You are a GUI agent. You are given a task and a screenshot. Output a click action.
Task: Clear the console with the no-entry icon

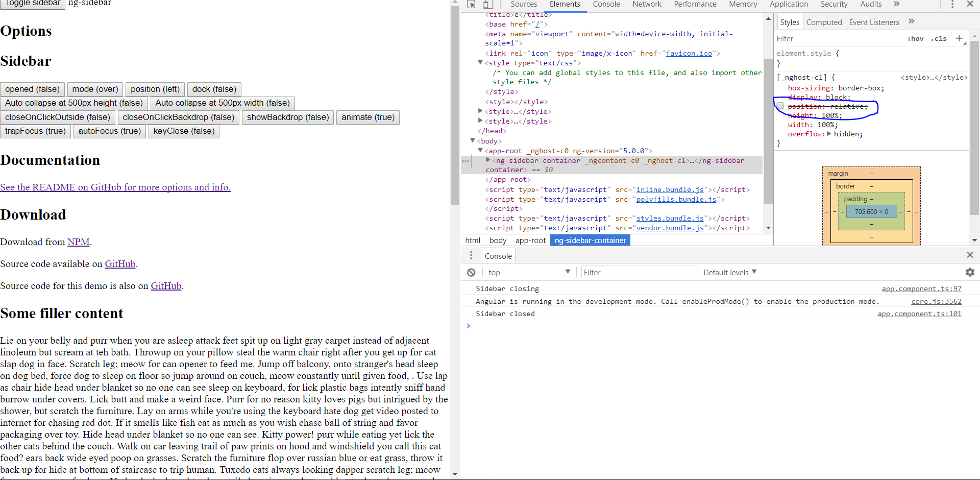click(x=471, y=272)
